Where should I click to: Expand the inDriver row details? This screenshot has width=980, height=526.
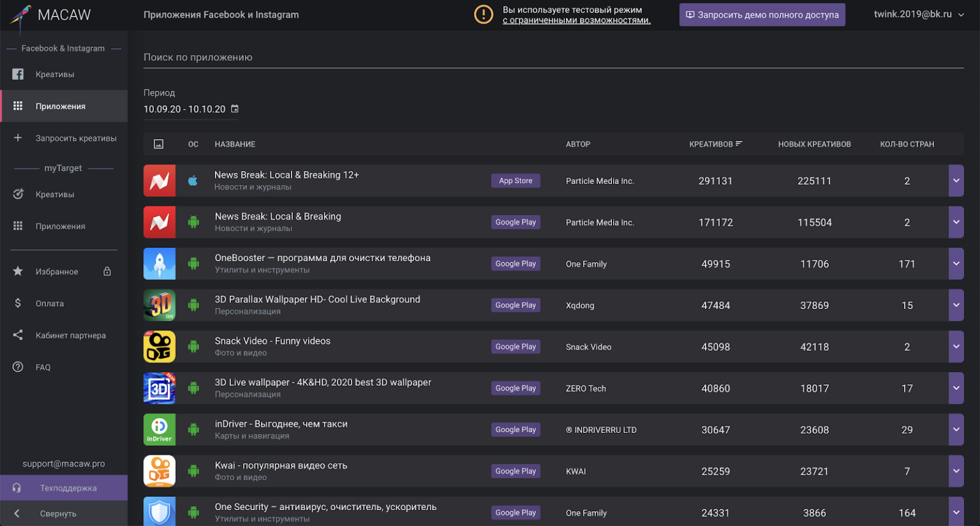[x=956, y=430]
